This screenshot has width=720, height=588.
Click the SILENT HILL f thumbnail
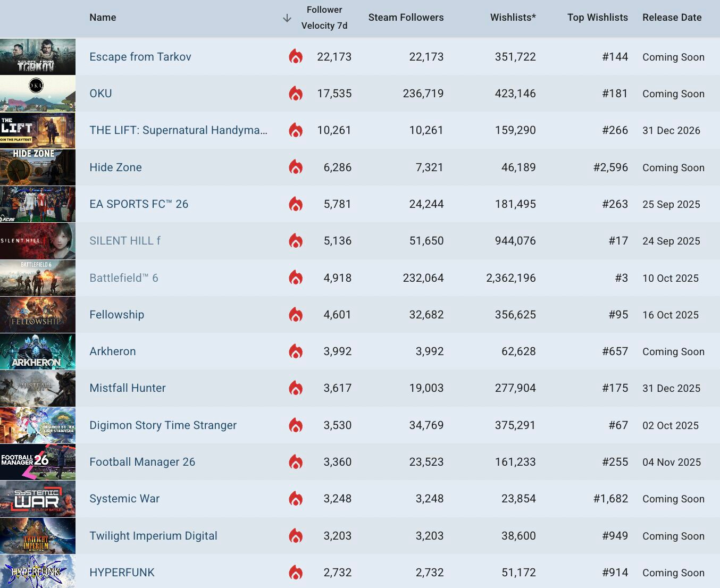click(38, 241)
